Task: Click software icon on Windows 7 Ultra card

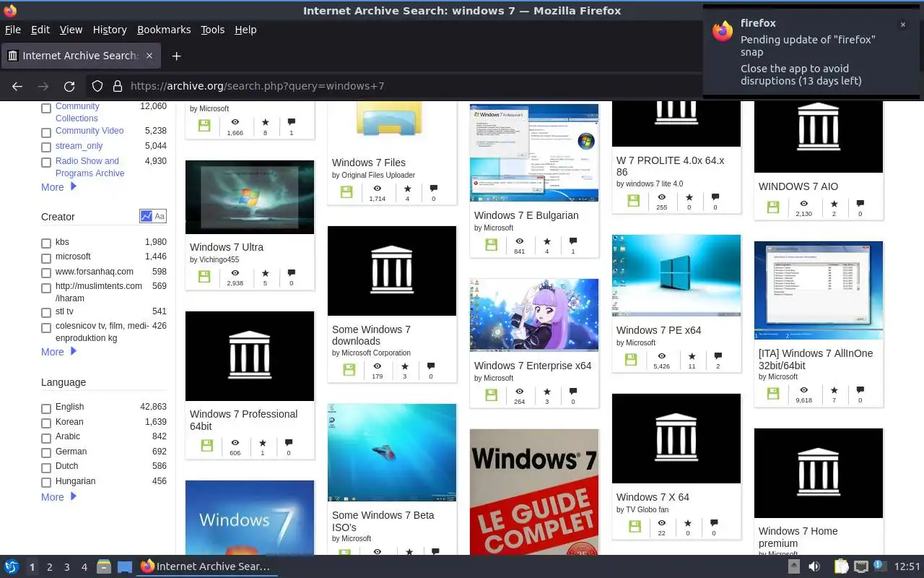Action: (204, 277)
